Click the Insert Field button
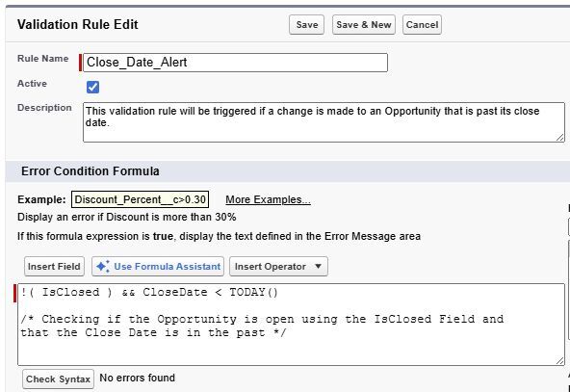570x392 pixels. (x=54, y=267)
